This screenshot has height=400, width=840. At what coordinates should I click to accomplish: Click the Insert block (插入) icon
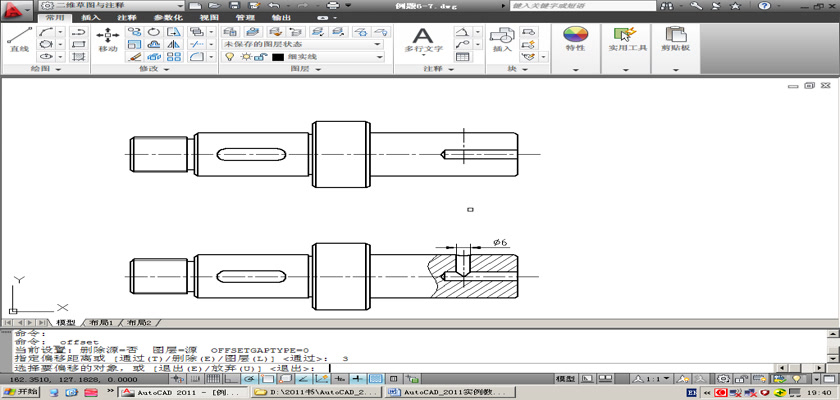point(501,40)
